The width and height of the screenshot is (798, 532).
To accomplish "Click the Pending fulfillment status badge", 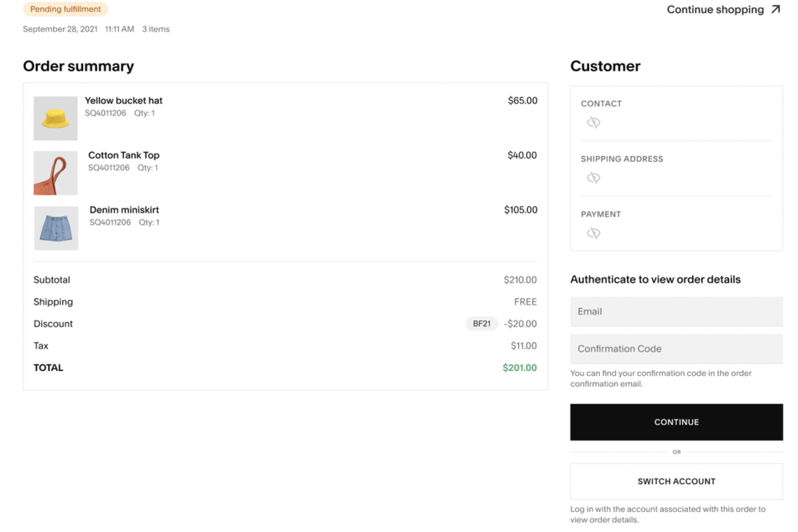I will (x=65, y=9).
